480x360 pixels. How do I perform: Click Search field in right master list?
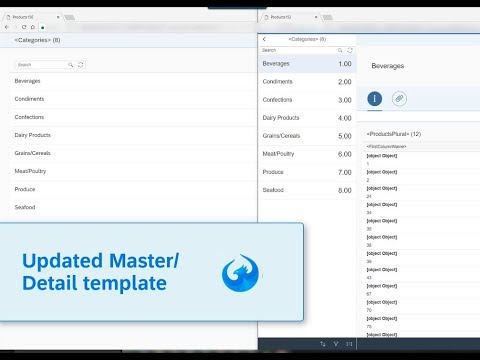(298, 50)
